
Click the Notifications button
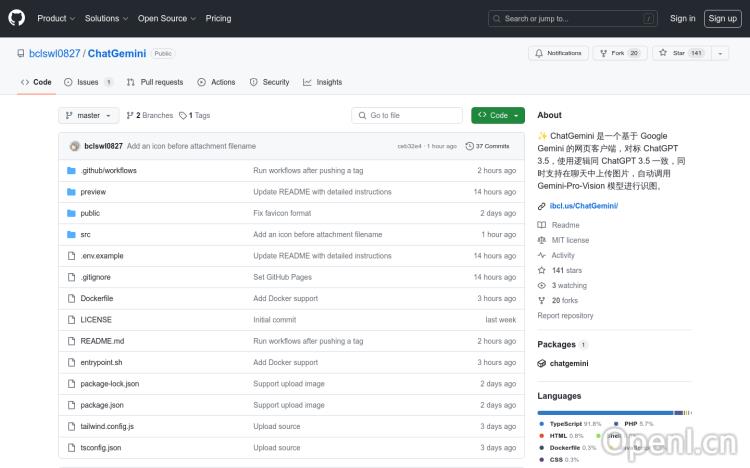coord(558,53)
